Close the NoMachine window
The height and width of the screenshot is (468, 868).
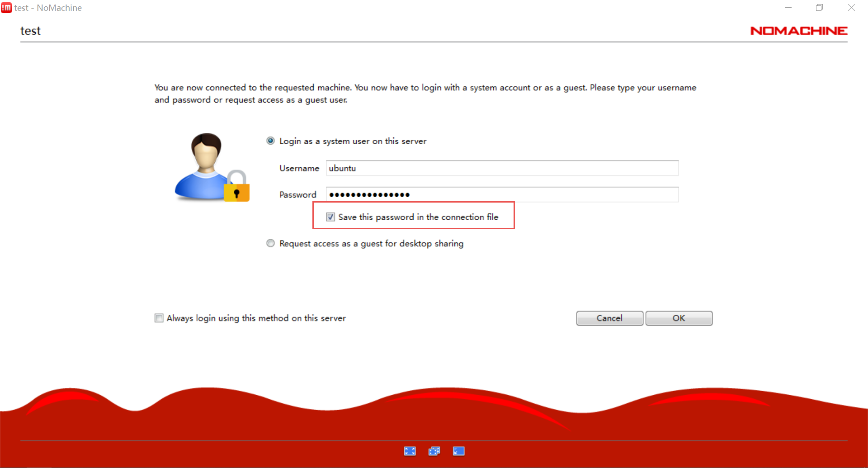click(851, 8)
